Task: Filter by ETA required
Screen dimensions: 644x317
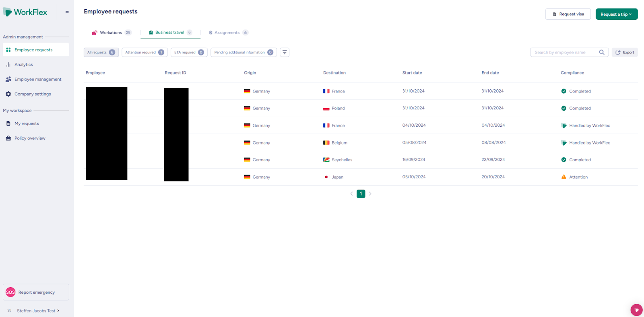Action: coord(189,52)
